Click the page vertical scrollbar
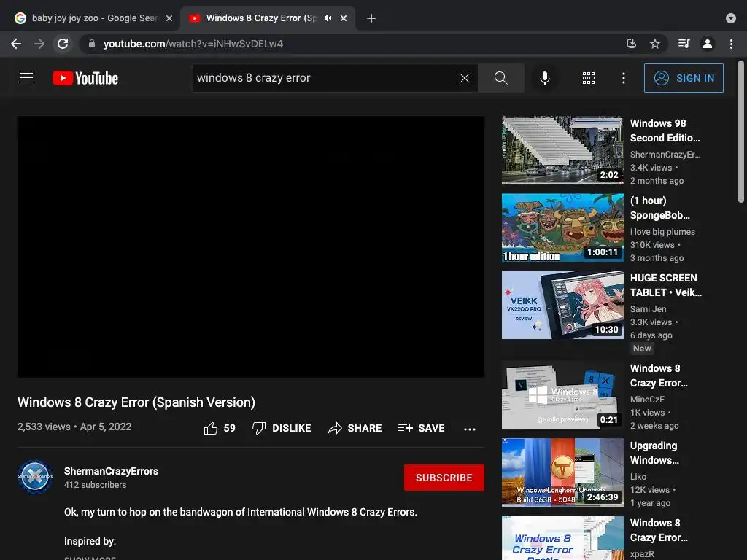 [741, 131]
